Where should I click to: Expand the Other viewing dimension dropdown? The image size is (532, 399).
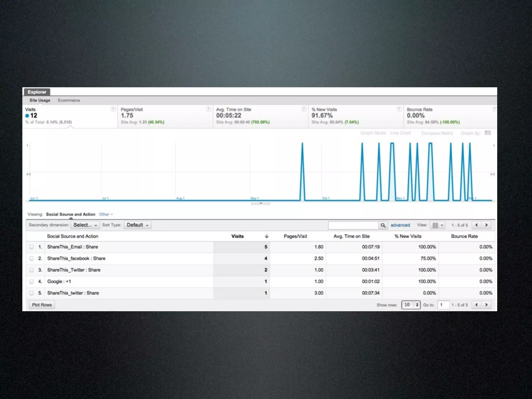pos(106,214)
